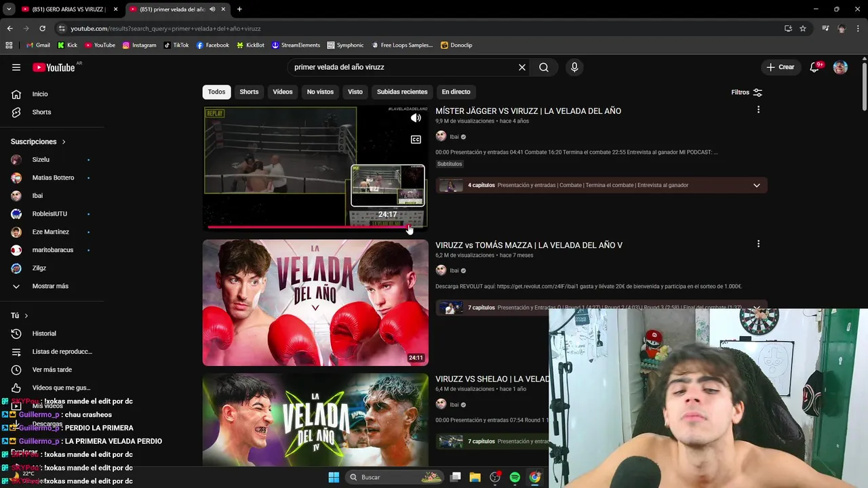The width and height of the screenshot is (868, 488).
Task: Open Ver más tarde in sidebar
Action: pyautogui.click(x=52, y=369)
